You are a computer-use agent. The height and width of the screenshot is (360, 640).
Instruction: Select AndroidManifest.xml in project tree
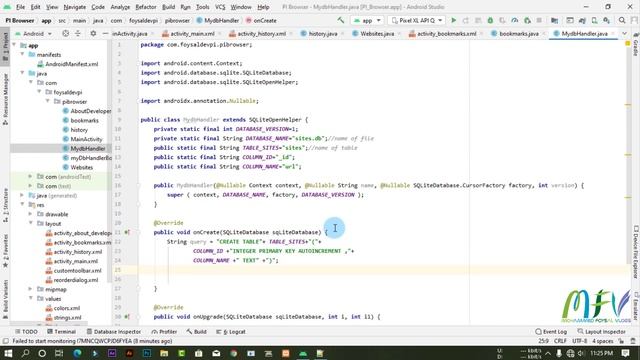tap(71, 64)
